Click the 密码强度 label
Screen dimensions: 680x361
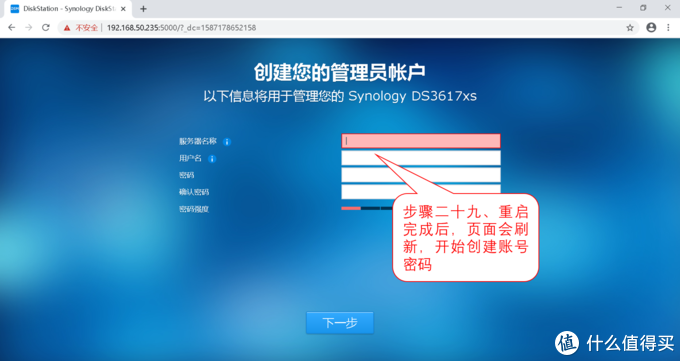(194, 209)
